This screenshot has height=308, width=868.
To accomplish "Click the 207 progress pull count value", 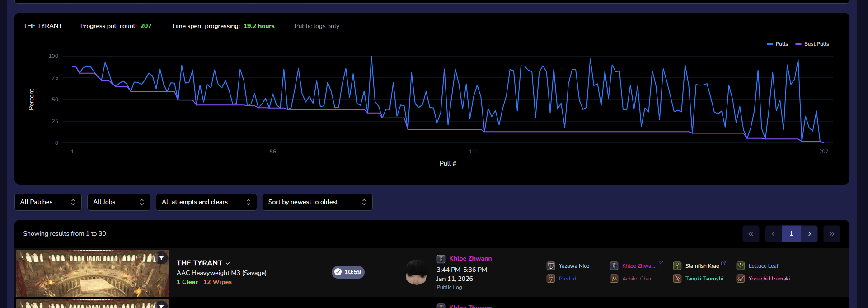I will pos(146,26).
